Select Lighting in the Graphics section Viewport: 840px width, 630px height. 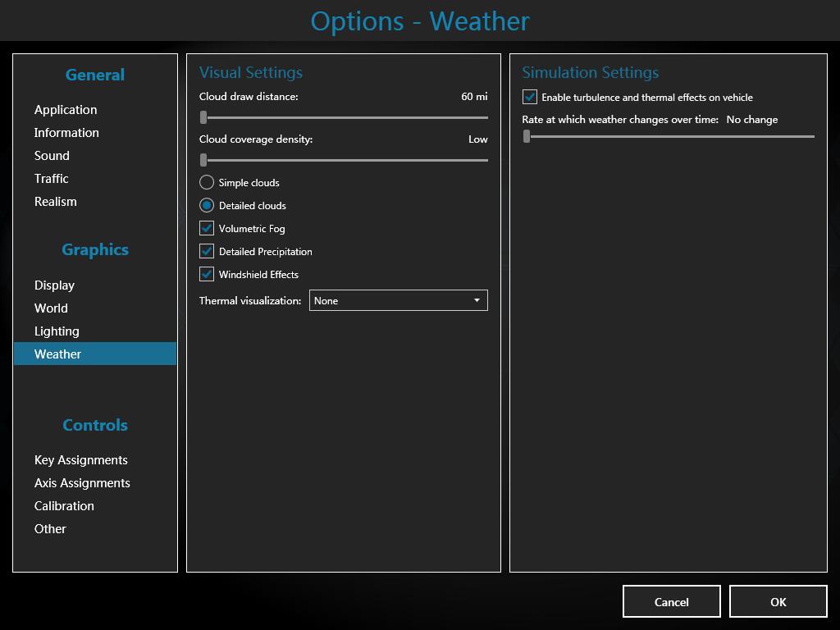tap(57, 331)
